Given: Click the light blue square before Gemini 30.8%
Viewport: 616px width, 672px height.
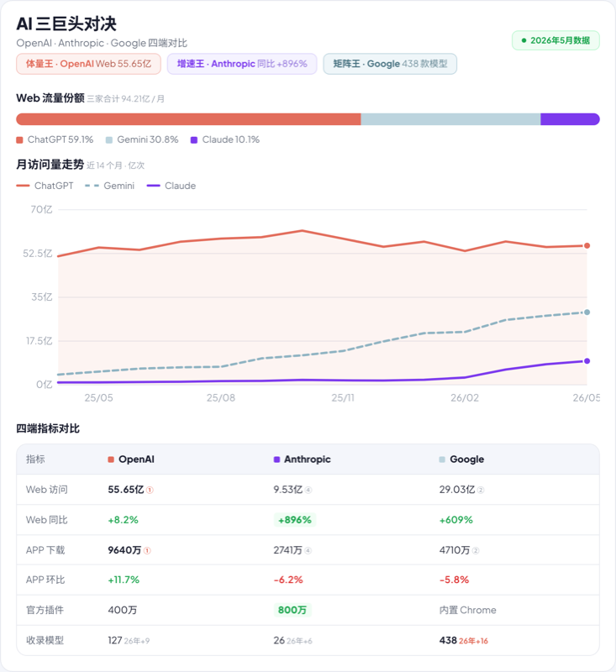Looking at the screenshot, I should coord(109,140).
